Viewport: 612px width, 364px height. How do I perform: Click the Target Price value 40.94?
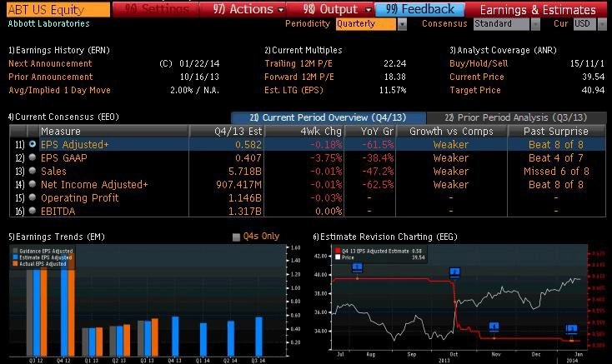pos(594,90)
